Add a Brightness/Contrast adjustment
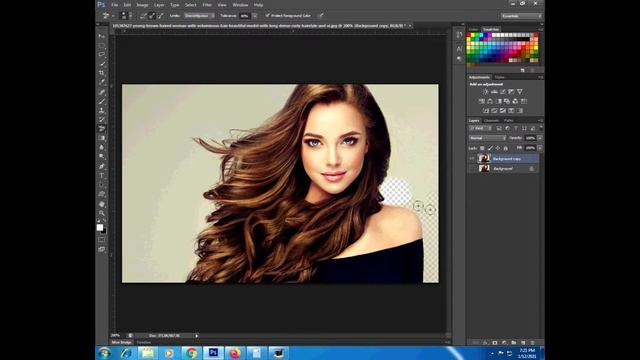 [485, 91]
